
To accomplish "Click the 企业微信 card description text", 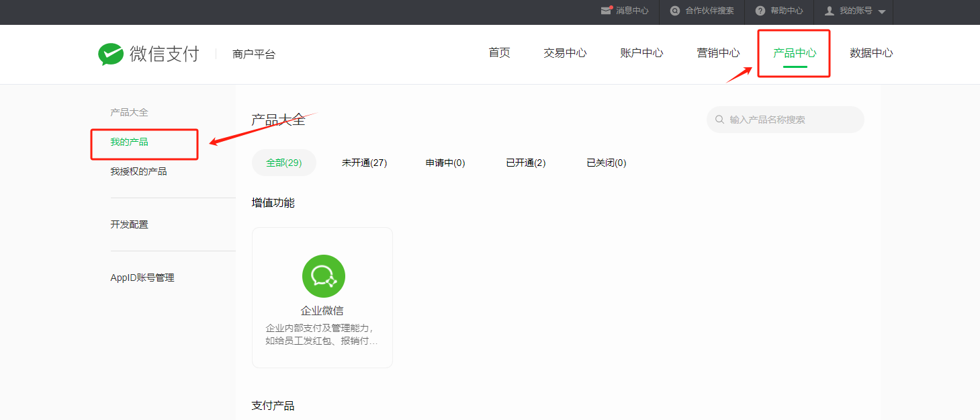I will (x=322, y=335).
